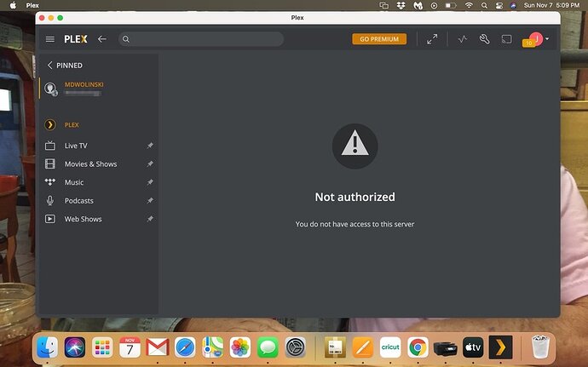The width and height of the screenshot is (588, 367).
Task: Open Spotlight search in the menu bar
Action: [484, 5]
